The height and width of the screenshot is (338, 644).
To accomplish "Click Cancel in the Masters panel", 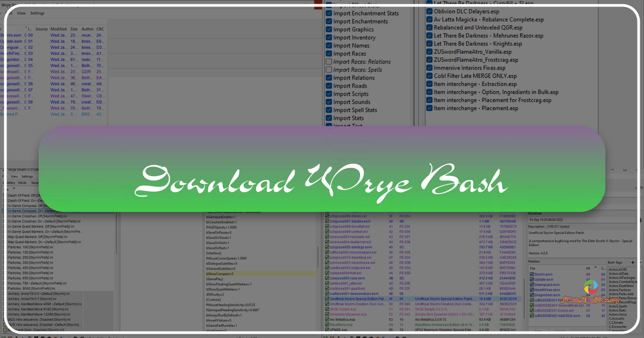I will 560,330.
